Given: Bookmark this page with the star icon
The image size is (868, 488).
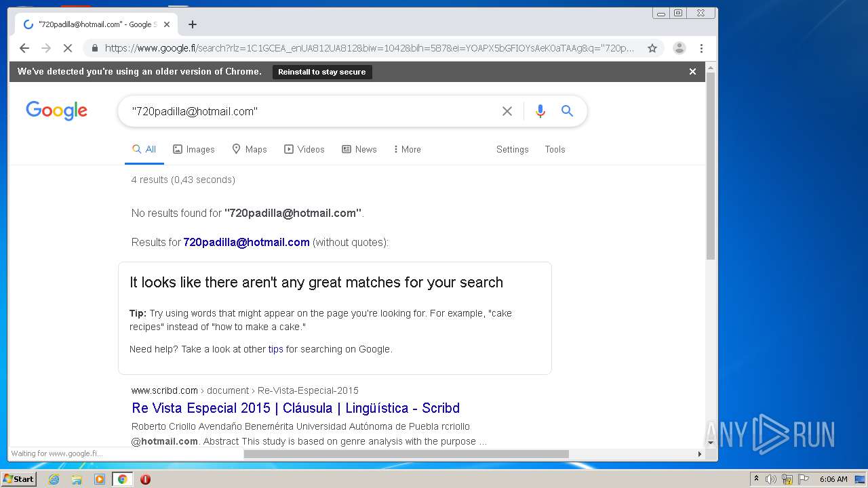Looking at the screenshot, I should [x=652, y=48].
